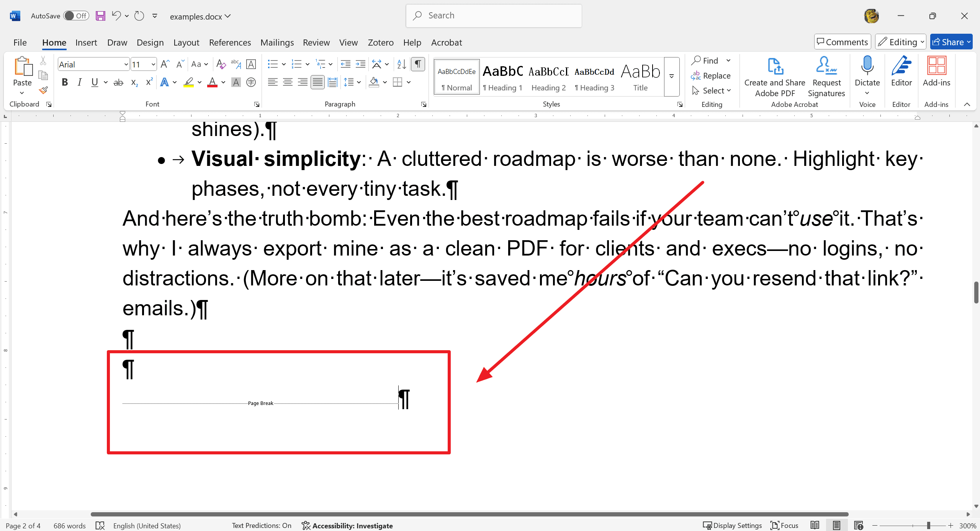
Task: Open the Select dropdown in Editing group
Action: click(712, 91)
